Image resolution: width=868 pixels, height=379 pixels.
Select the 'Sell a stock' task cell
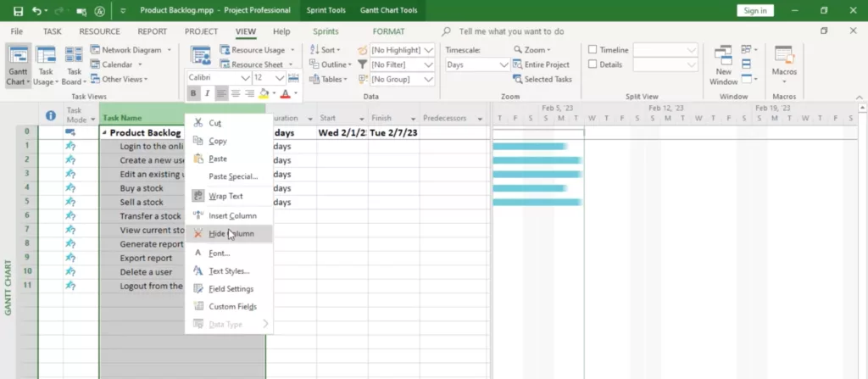click(x=142, y=202)
